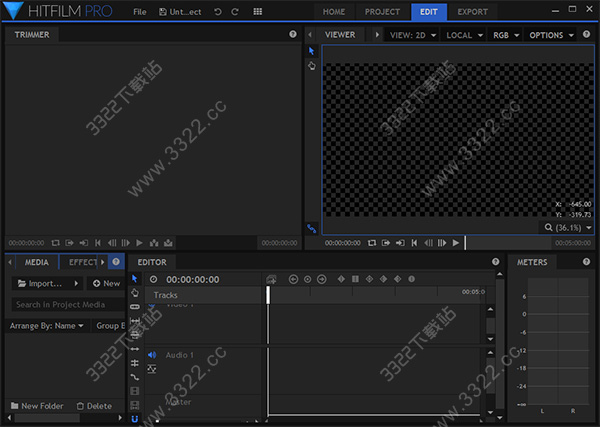This screenshot has width=600, height=427.
Task: Open the workspace grid icon
Action: (258, 12)
